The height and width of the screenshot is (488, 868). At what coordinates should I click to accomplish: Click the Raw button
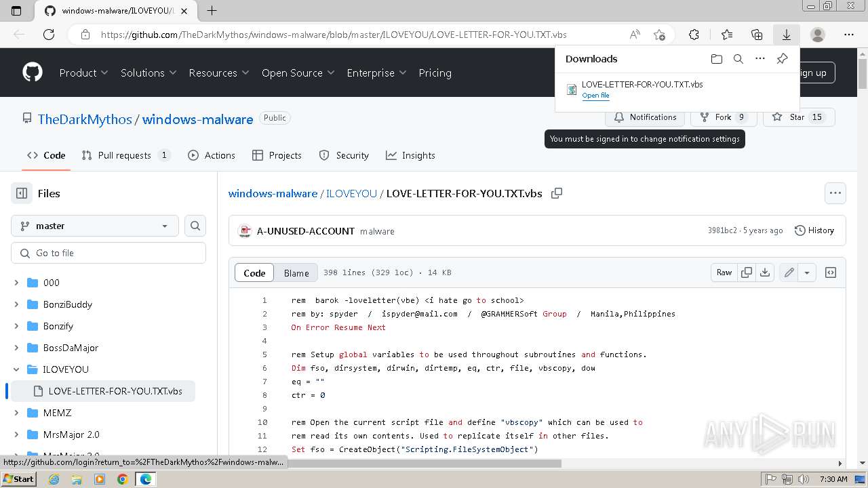pyautogui.click(x=724, y=272)
